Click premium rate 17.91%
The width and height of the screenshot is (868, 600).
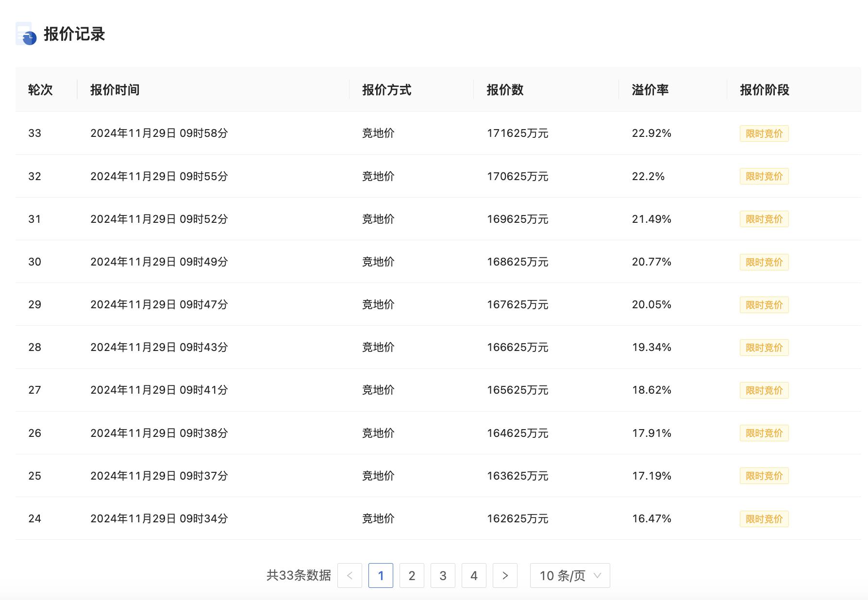pos(651,433)
